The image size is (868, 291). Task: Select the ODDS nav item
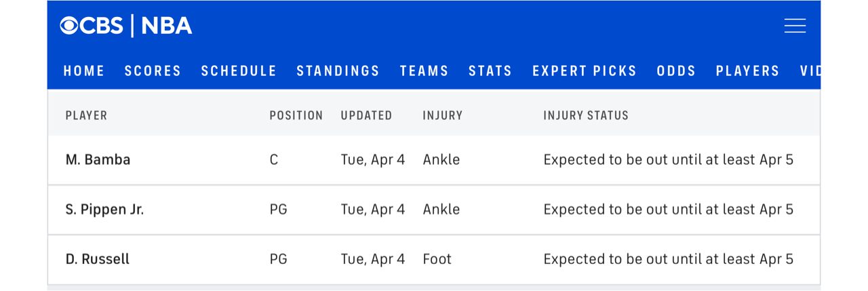[x=677, y=71]
